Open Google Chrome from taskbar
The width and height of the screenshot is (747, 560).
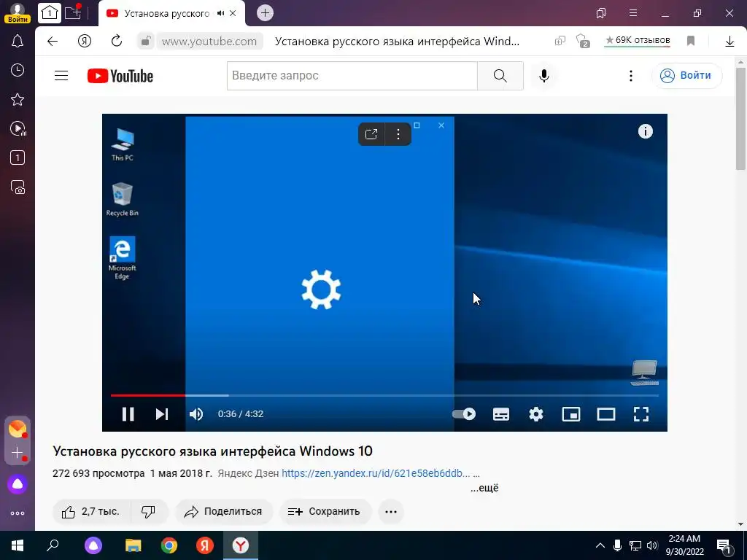point(169,545)
